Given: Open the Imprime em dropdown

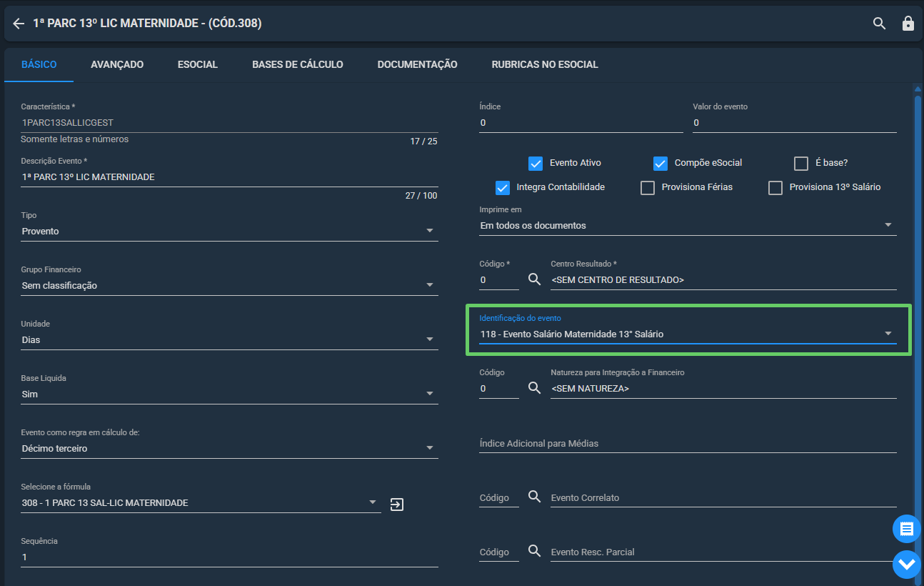Looking at the screenshot, I should coord(688,225).
